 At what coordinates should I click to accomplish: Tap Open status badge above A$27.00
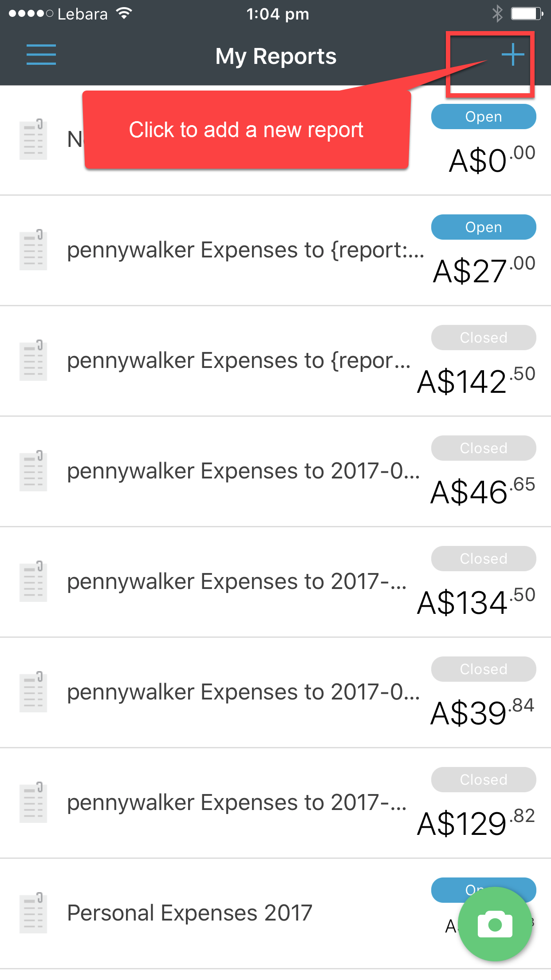[x=483, y=227]
